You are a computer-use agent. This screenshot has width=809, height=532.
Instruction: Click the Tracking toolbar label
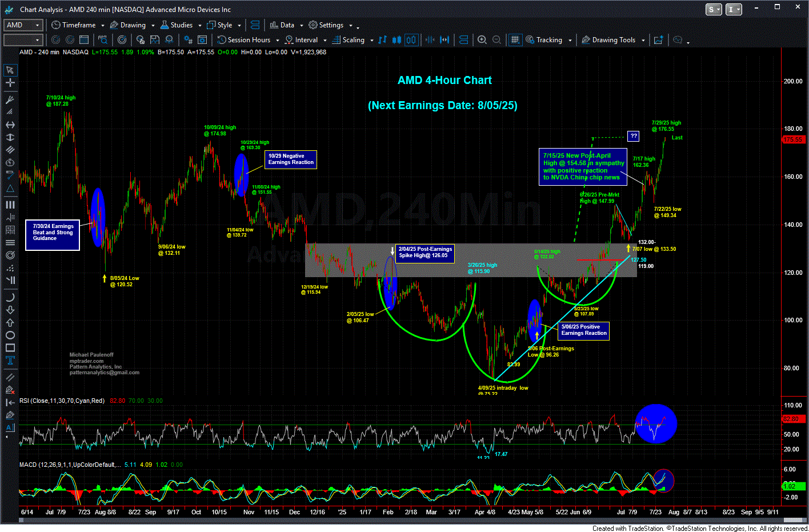coord(549,40)
